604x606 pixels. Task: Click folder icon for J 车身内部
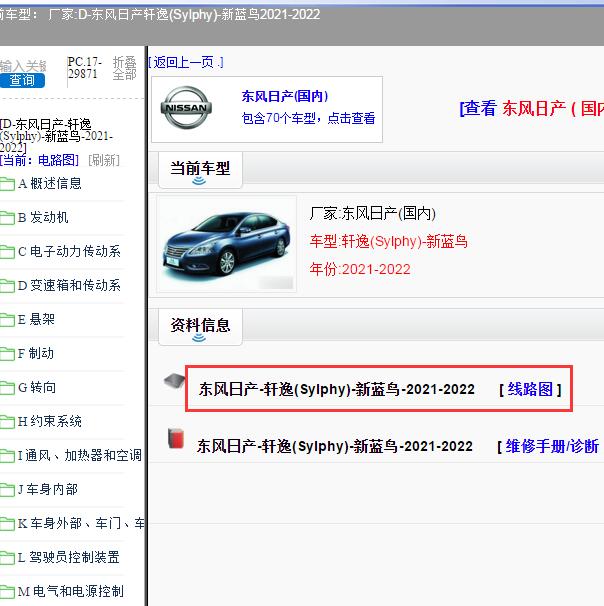coord(7,490)
